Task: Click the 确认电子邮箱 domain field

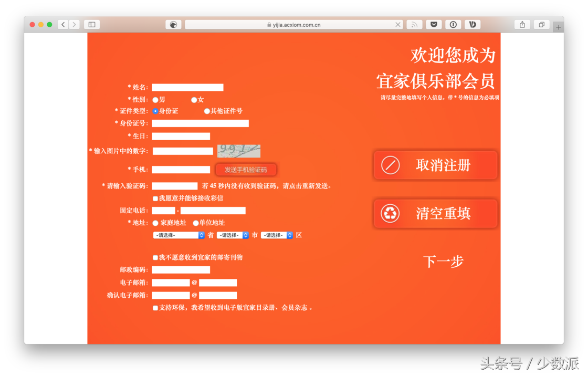Action: (218, 296)
